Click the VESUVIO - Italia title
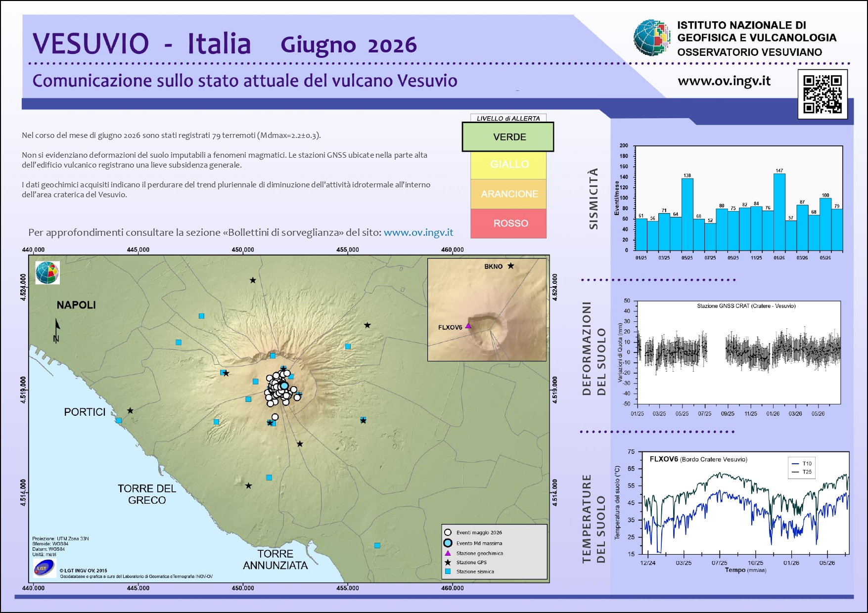 tap(142, 44)
